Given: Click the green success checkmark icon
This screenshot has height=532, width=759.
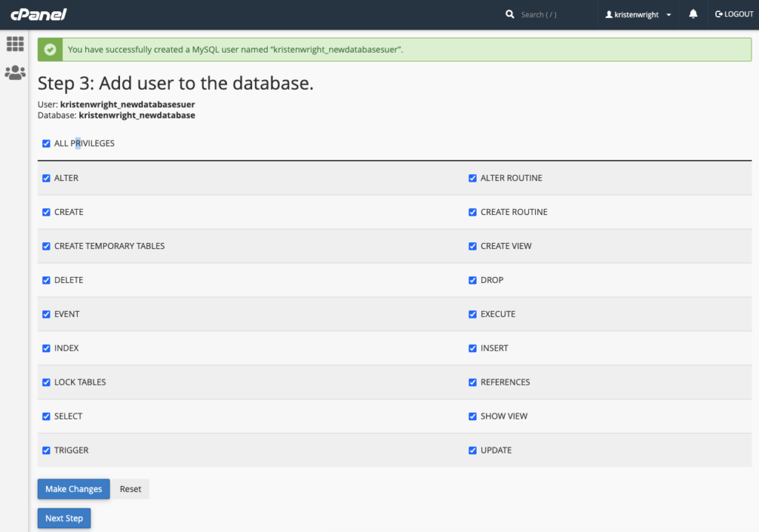Looking at the screenshot, I should coord(50,50).
